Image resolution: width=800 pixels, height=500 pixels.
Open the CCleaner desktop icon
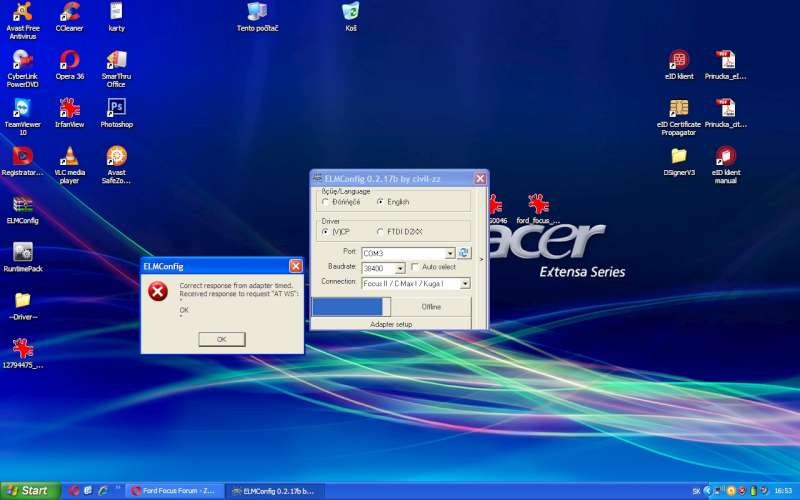pyautogui.click(x=69, y=12)
